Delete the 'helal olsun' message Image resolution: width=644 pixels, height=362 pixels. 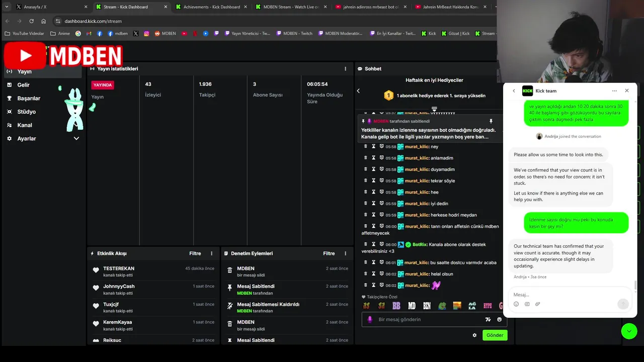point(366,274)
